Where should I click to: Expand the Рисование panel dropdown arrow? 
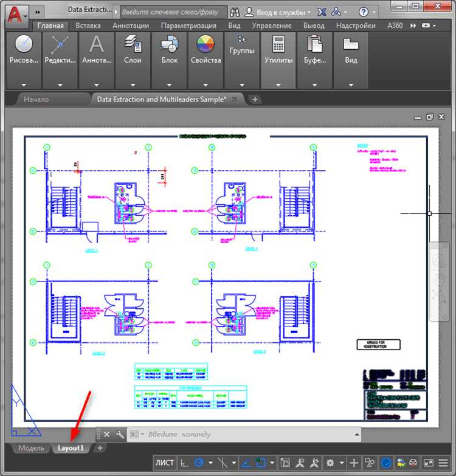pos(24,85)
